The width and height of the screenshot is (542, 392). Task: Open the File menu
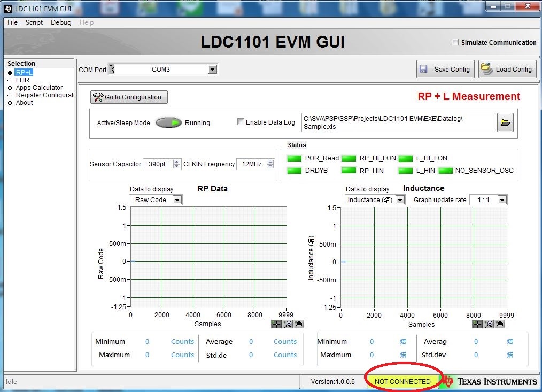tap(12, 22)
